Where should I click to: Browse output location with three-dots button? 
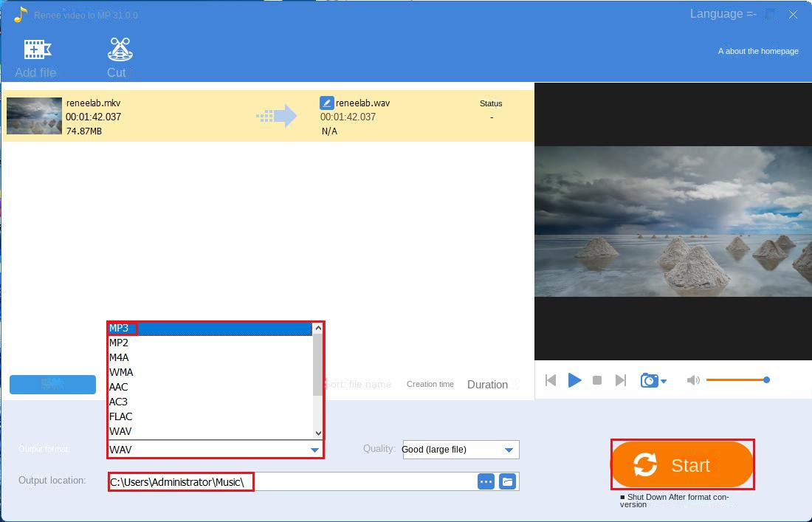tap(486, 481)
